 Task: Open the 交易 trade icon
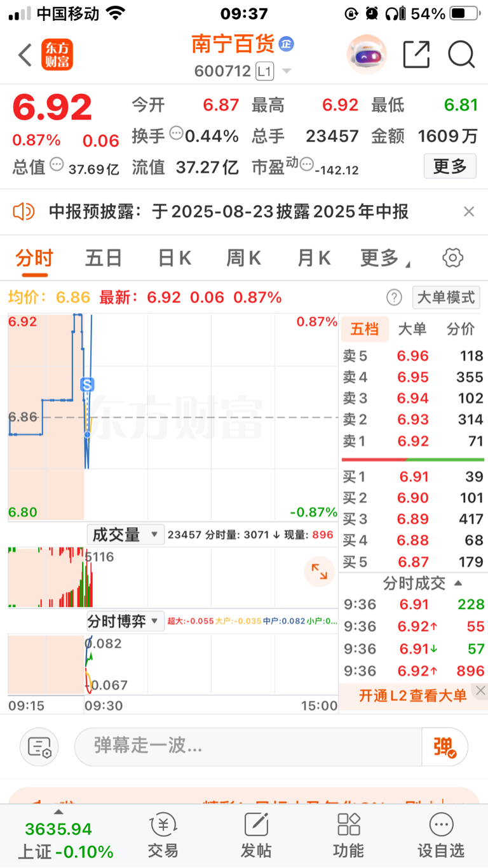point(163,835)
